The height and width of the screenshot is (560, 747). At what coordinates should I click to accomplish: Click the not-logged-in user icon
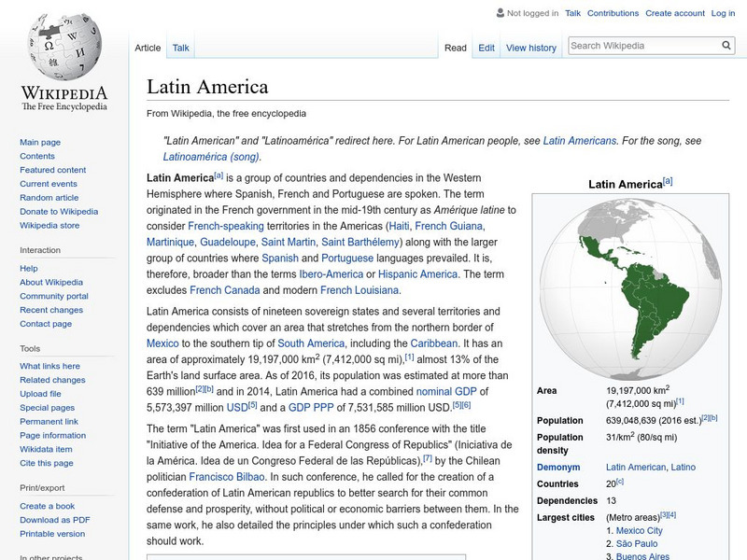click(500, 13)
